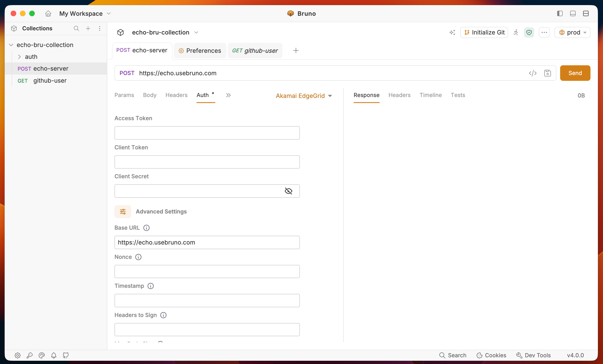Show Nonce info icon
The image size is (603, 364).
(x=138, y=257)
